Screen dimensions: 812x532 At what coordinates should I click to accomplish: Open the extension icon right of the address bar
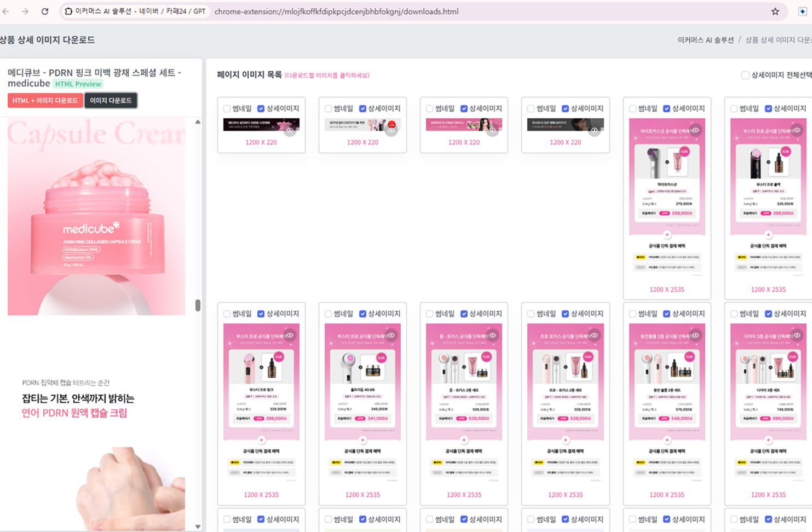coord(802,11)
